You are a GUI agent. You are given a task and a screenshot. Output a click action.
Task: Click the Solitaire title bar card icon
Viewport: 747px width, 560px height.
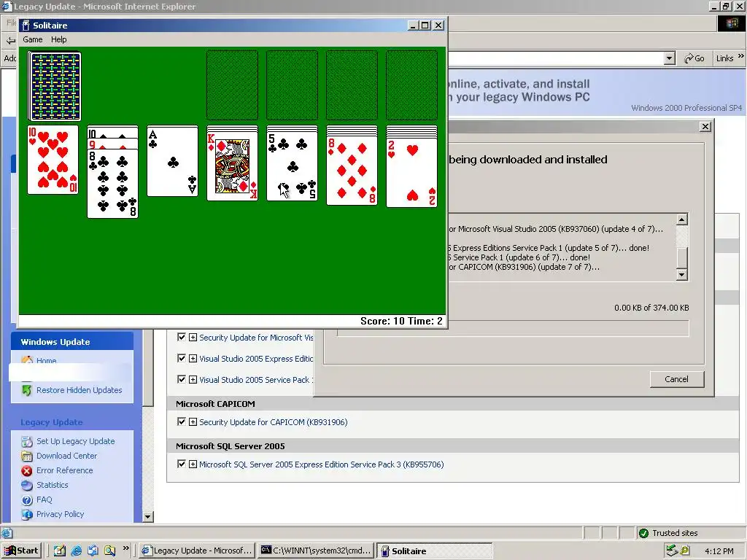pyautogui.click(x=26, y=26)
